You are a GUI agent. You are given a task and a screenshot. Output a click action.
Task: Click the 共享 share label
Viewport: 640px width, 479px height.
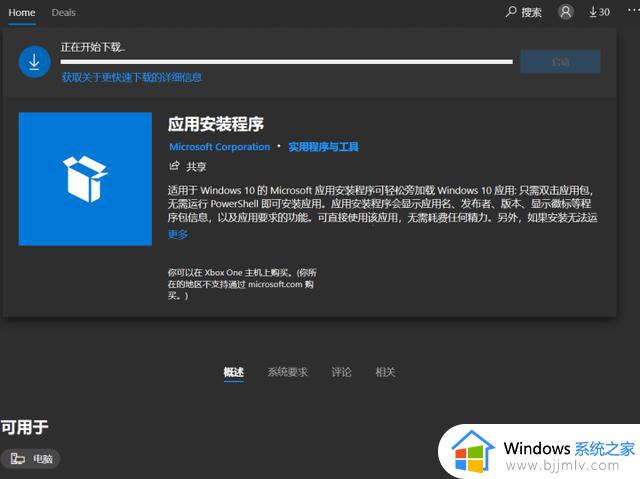tap(196, 166)
